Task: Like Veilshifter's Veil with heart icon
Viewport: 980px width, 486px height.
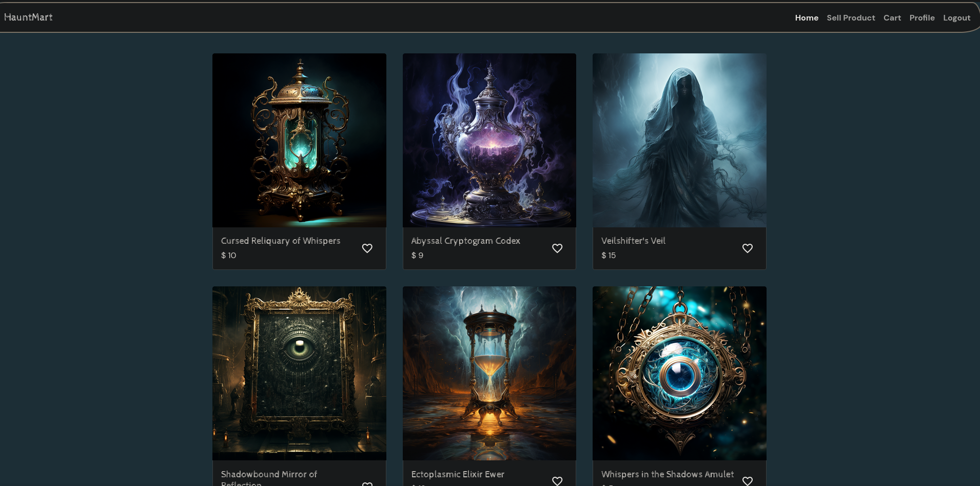Action: (748, 248)
